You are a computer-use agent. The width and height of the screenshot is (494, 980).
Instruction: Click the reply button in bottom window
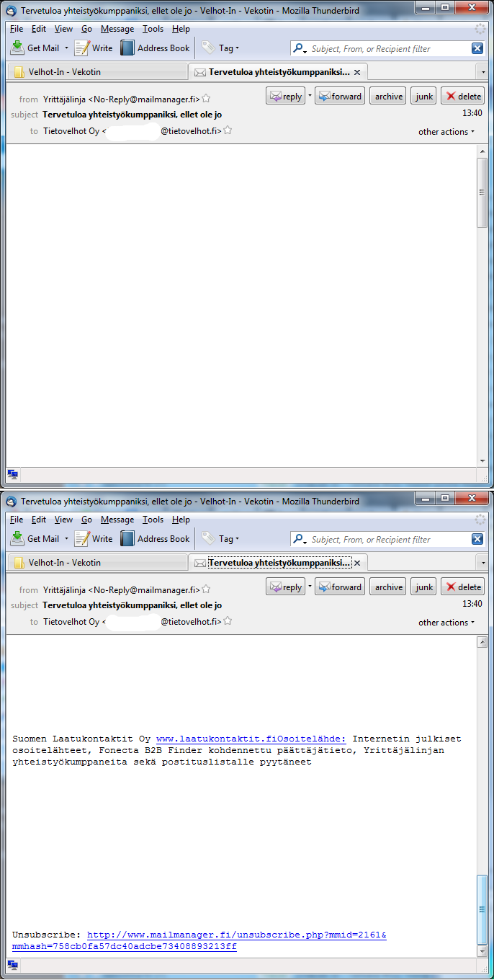(x=285, y=587)
